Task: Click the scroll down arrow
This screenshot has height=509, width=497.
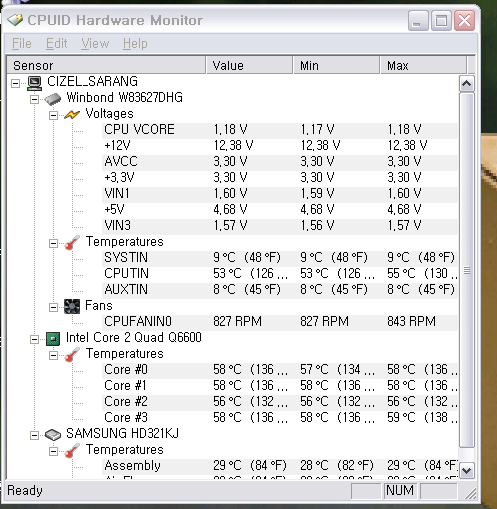Action: [x=466, y=471]
